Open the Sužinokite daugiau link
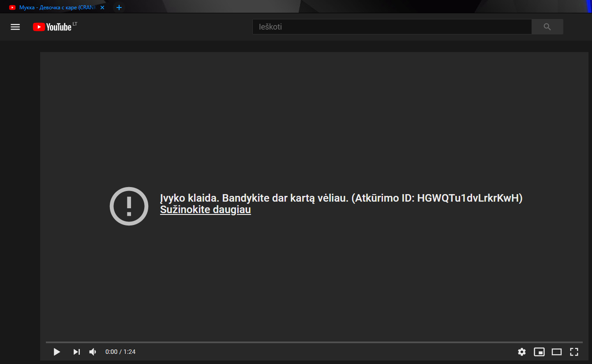This screenshot has height=364, width=592. click(x=206, y=210)
